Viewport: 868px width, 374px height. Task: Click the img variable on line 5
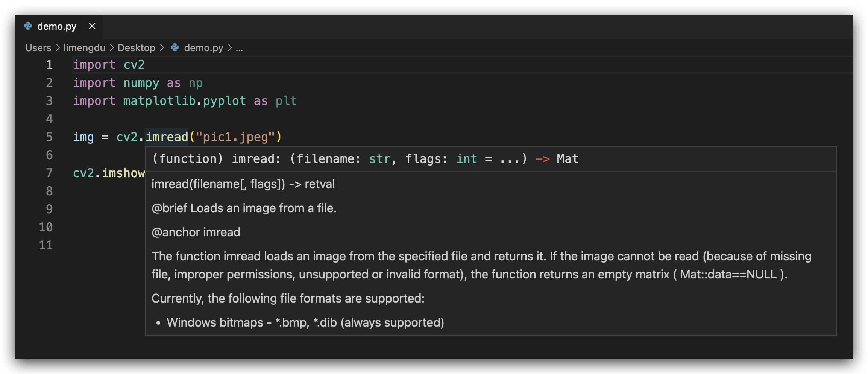pyautogui.click(x=83, y=137)
